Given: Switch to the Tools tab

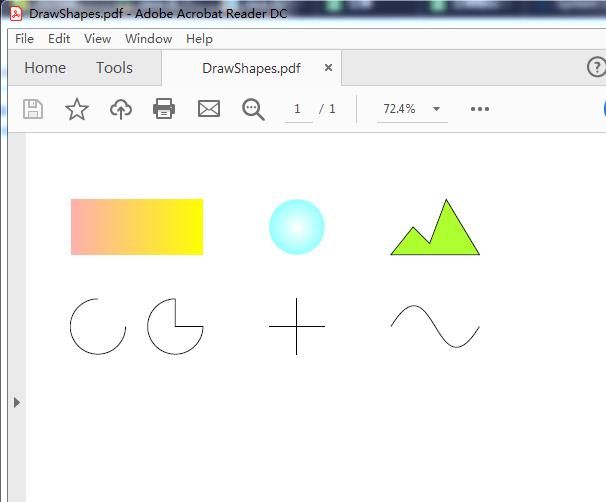Looking at the screenshot, I should point(114,68).
